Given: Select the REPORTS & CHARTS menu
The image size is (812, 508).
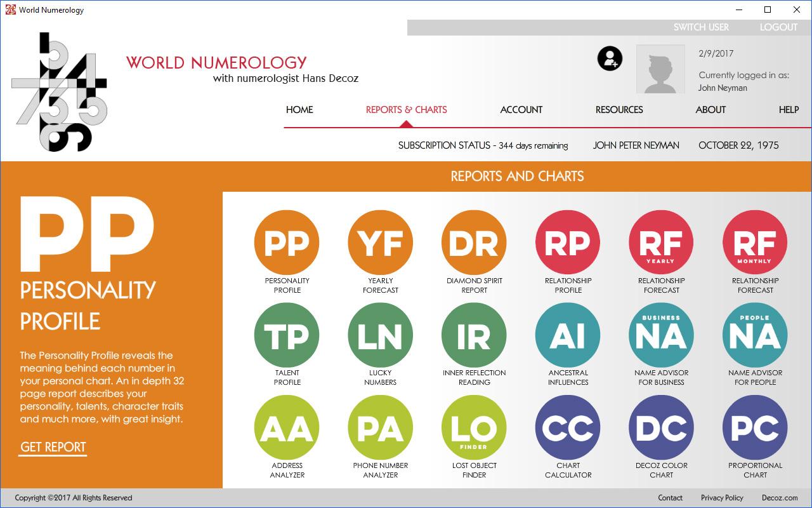Looking at the screenshot, I should coord(407,110).
